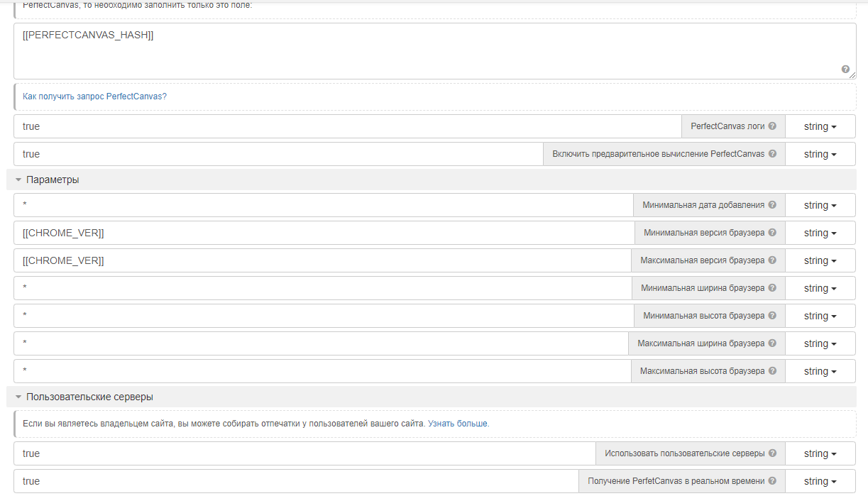Open string type dropdown for PerfectCanvas логи

coord(820,126)
